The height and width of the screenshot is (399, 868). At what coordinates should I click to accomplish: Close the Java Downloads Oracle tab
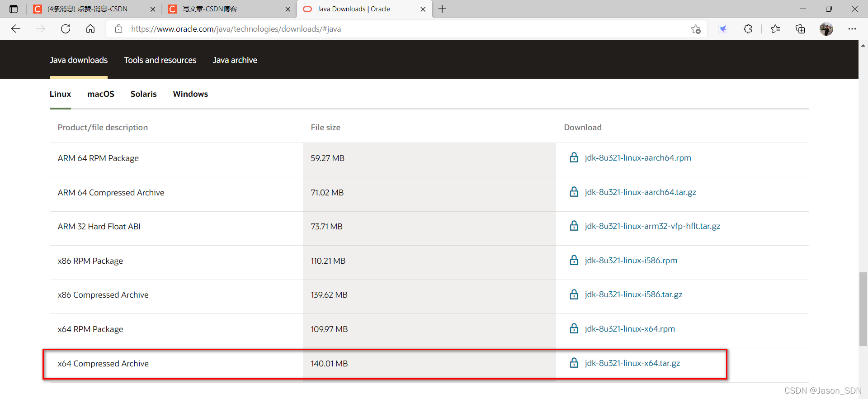(x=423, y=9)
